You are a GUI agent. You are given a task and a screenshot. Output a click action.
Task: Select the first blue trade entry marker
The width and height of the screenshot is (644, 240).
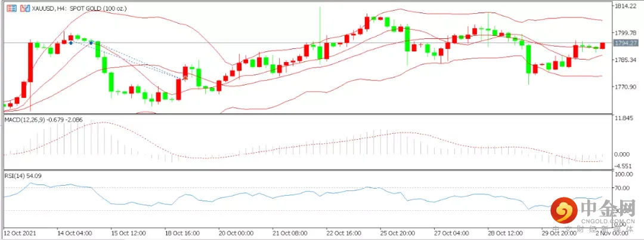(x=71, y=42)
